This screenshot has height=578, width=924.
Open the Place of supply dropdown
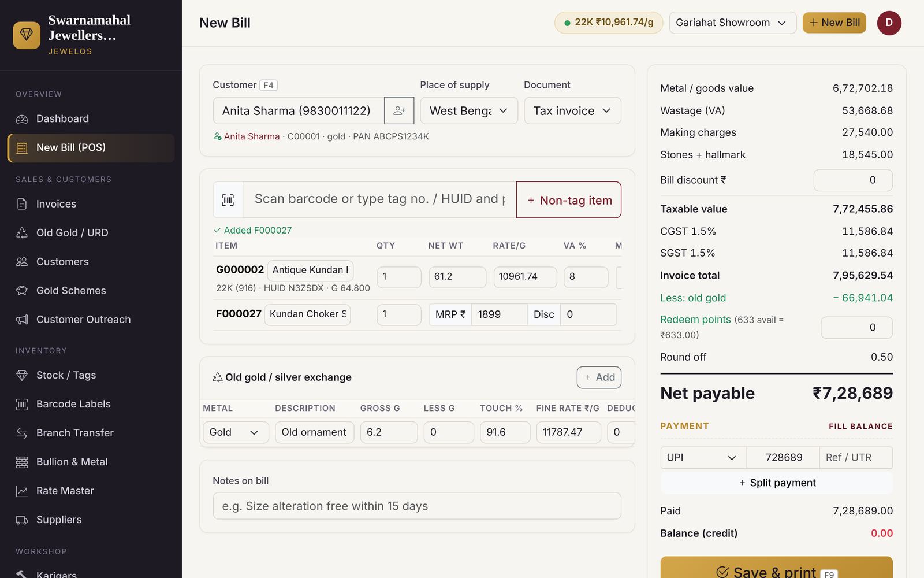tap(469, 110)
